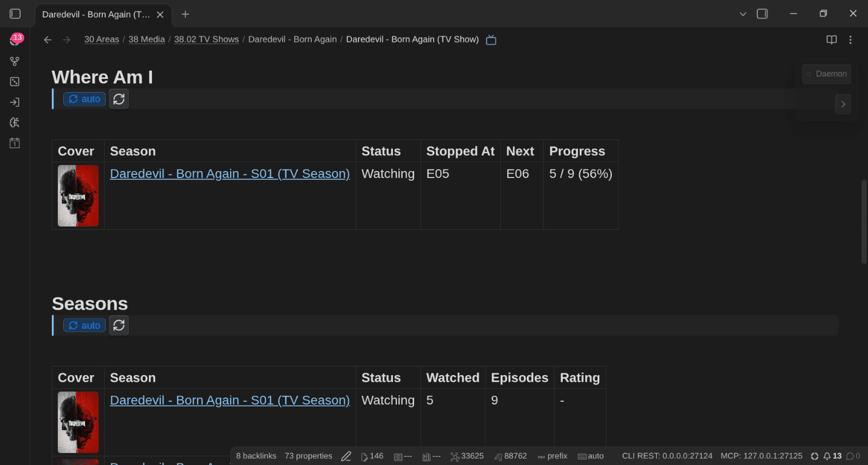Open more options three-dot menu
The image size is (868, 465).
(851, 40)
